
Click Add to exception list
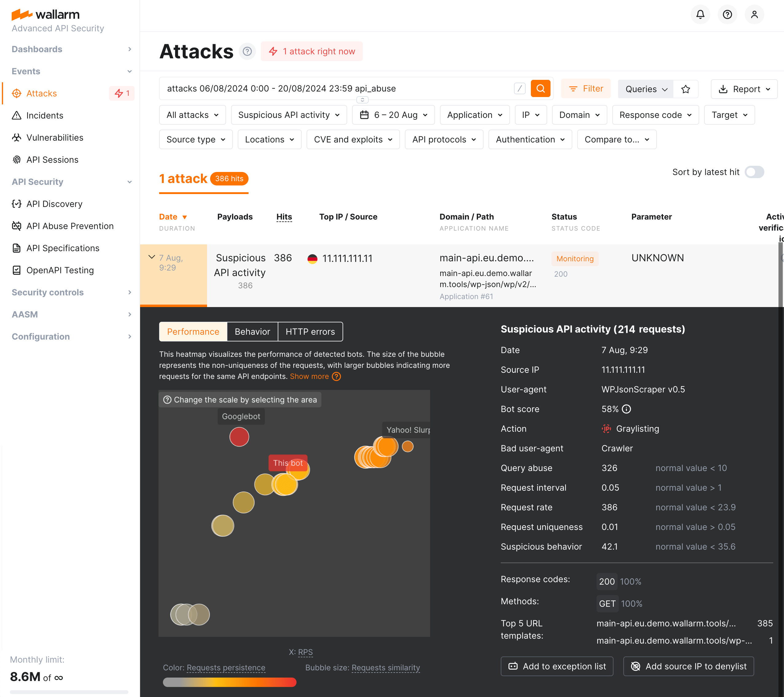pyautogui.click(x=557, y=666)
